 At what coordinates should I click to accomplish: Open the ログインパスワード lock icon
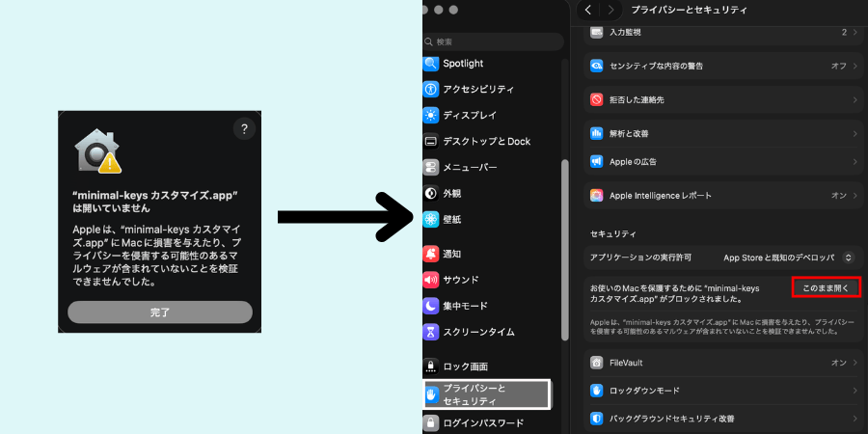(431, 424)
